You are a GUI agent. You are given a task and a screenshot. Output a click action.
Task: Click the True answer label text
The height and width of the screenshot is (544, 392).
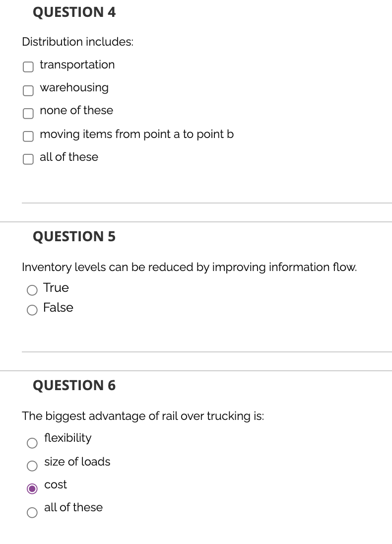click(56, 287)
